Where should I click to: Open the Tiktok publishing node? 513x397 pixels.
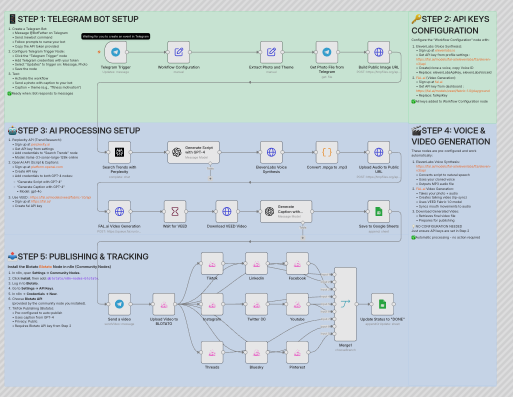[212, 263]
